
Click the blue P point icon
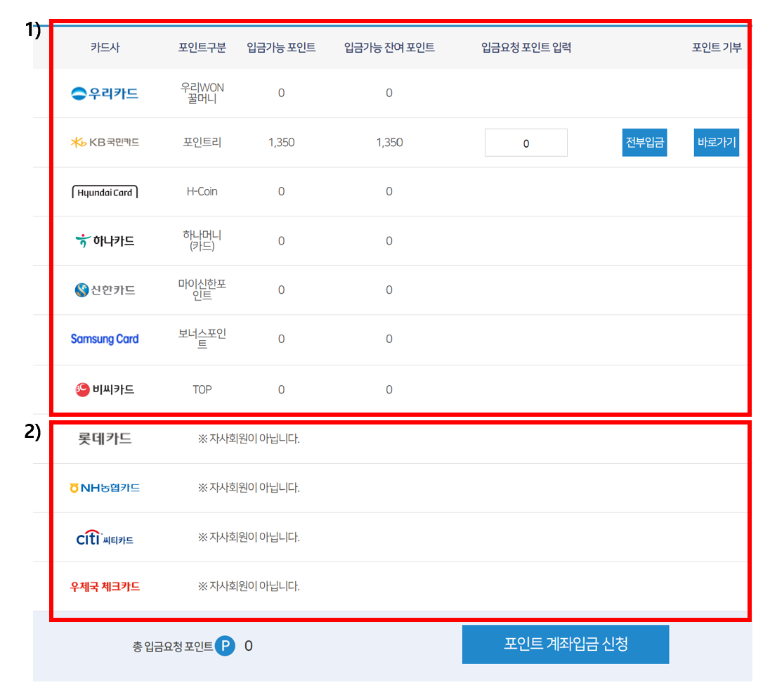tap(226, 645)
